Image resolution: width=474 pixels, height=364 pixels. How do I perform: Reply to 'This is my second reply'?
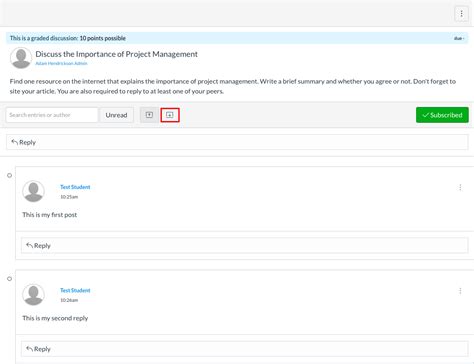[244, 349]
